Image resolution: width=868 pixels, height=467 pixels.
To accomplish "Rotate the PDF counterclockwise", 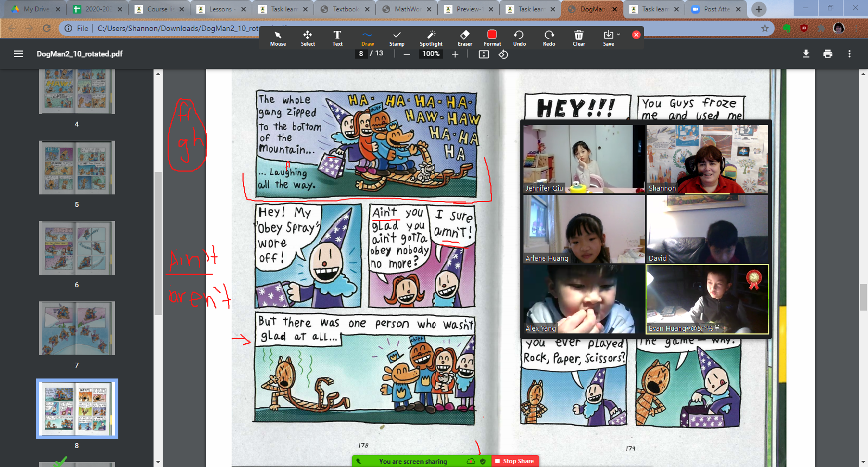I will tap(503, 54).
